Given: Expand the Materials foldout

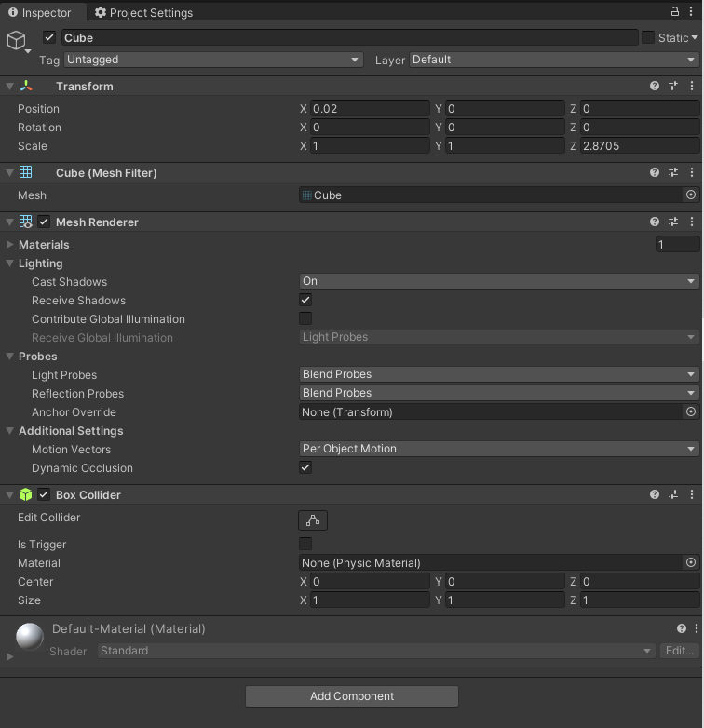Looking at the screenshot, I should point(9,244).
